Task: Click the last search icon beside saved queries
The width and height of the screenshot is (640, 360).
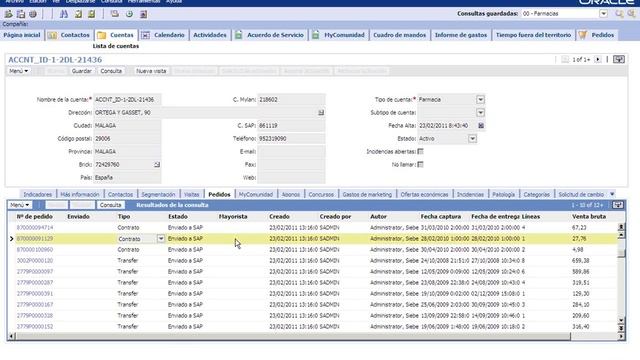Action: pos(631,14)
